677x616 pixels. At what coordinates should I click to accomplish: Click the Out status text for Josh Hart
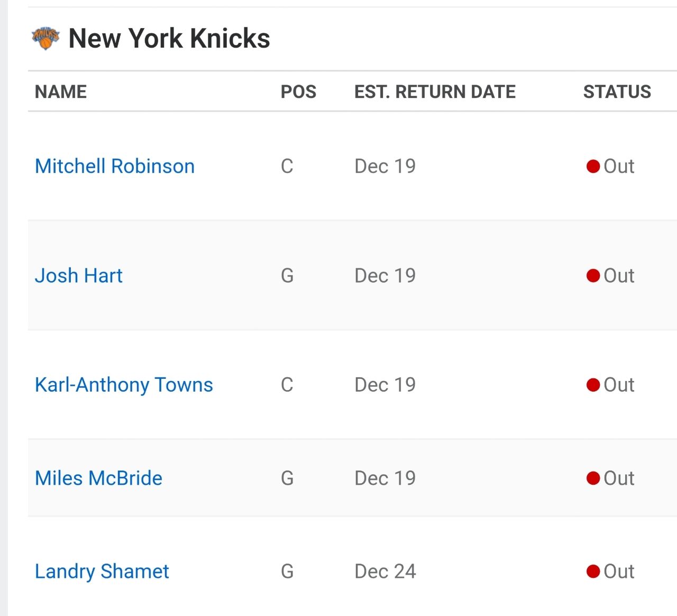tap(619, 276)
